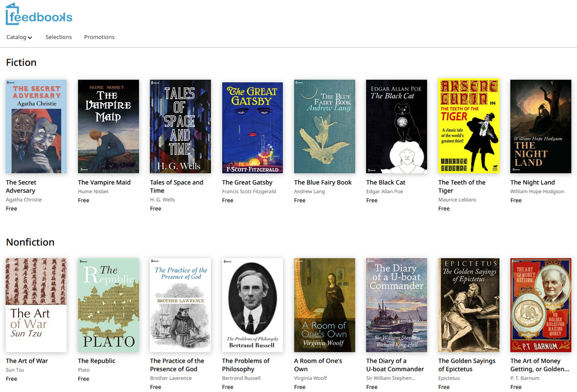Click author William Hope Hodgson
This screenshot has width=577, height=392.
[x=537, y=192]
